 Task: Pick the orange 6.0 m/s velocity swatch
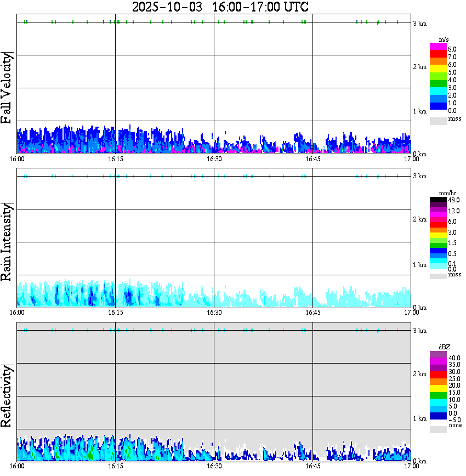pyautogui.click(x=438, y=61)
